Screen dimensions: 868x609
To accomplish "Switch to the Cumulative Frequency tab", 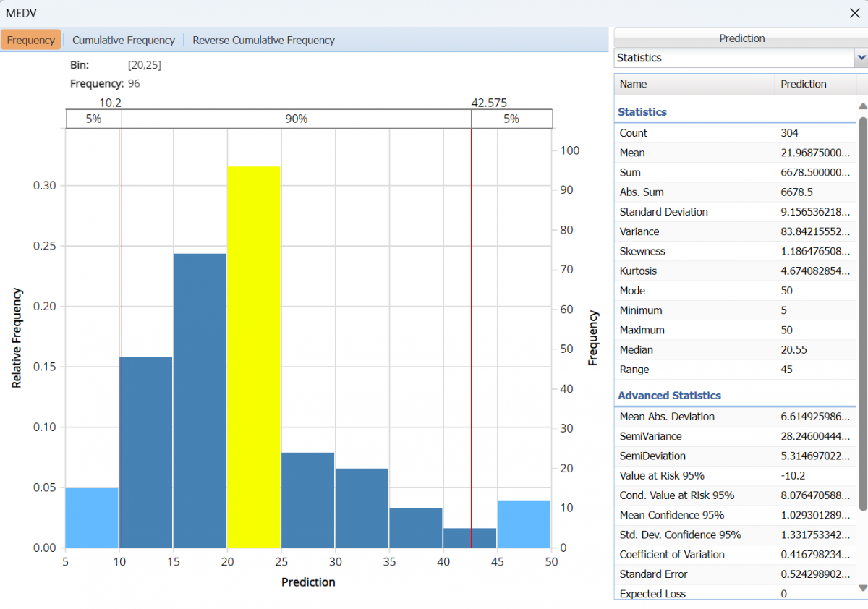I will click(124, 41).
